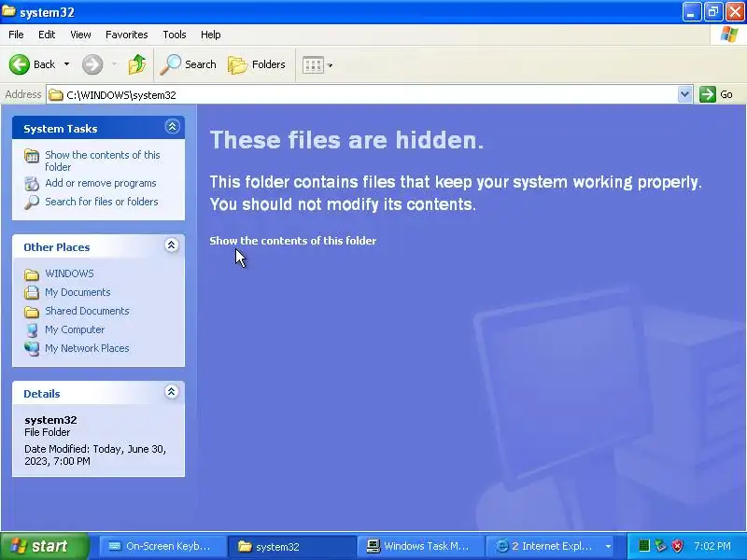The width and height of the screenshot is (747, 560).
Task: Click the WINDOWS folder icon in sidebar
Action: coord(32,274)
